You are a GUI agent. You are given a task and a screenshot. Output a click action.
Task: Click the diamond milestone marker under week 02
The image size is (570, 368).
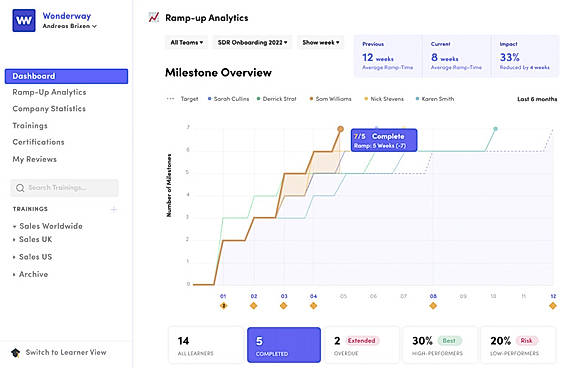(x=254, y=306)
